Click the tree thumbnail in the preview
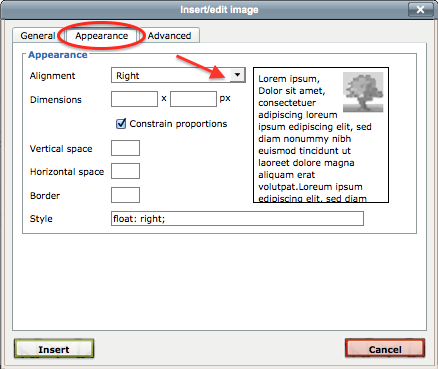 363,92
